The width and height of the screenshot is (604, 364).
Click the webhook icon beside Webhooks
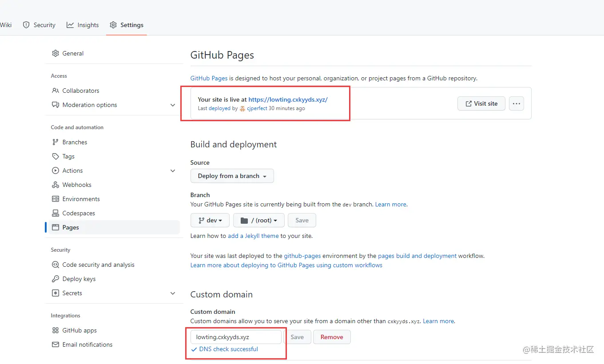(56, 185)
